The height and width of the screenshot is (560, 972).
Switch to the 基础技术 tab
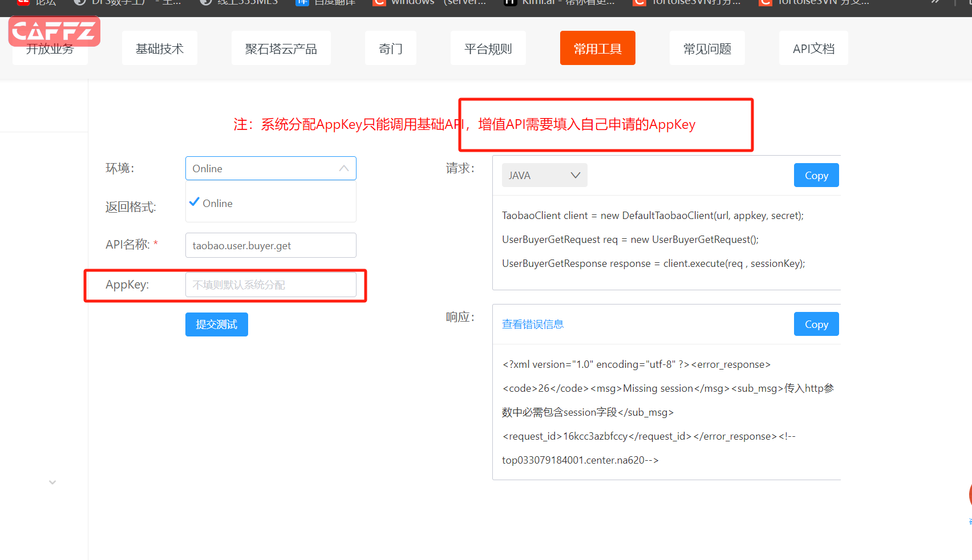click(x=160, y=48)
